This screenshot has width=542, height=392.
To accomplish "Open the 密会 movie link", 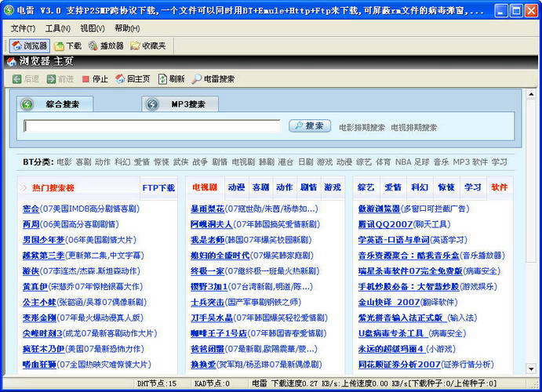I will (31, 209).
